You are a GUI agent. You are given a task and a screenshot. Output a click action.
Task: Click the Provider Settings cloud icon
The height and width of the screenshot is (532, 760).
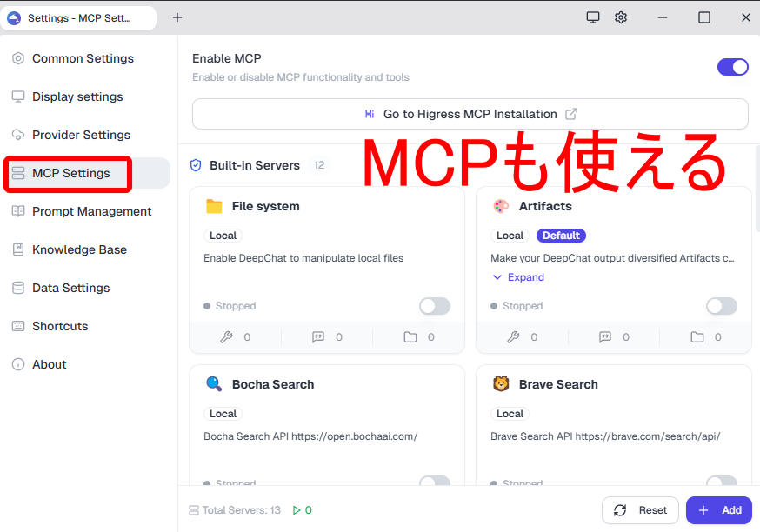[x=18, y=136]
